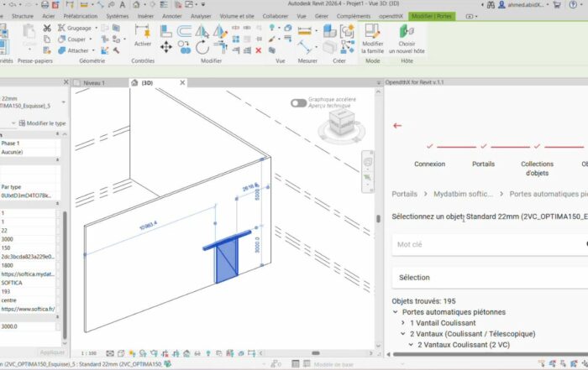
Task: Click default 3D view house icon in toolbar
Action: click(x=136, y=5)
